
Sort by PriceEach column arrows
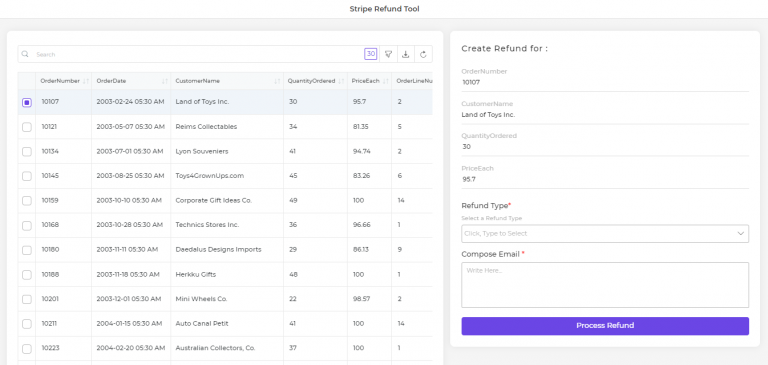pyautogui.click(x=386, y=81)
